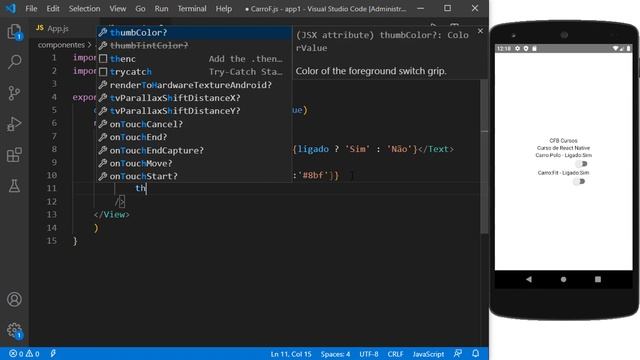Click line number 13 in the gutter

tap(52, 214)
